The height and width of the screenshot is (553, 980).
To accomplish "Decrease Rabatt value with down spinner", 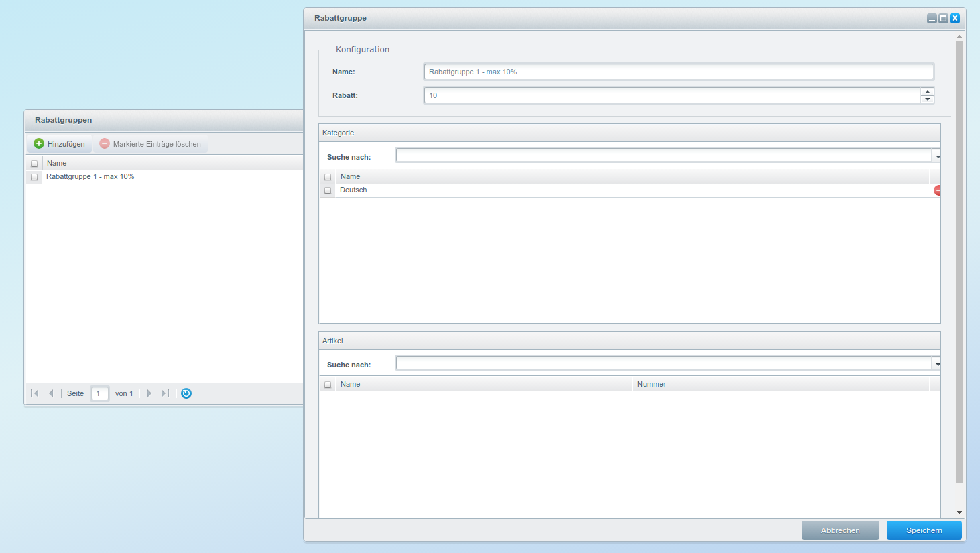I will (928, 99).
